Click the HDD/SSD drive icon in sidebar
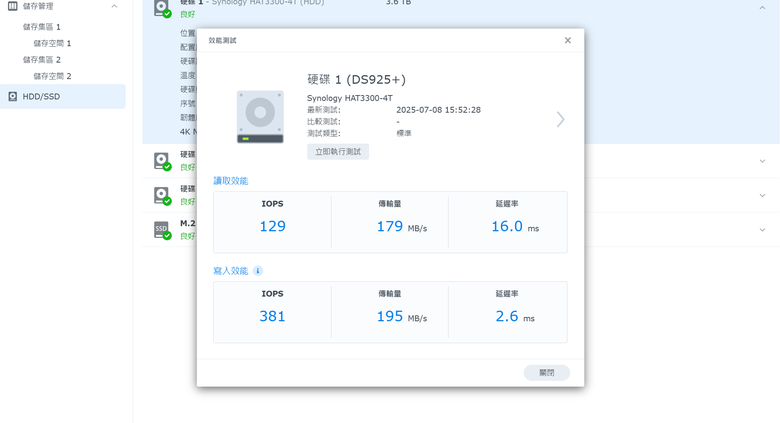This screenshot has height=423, width=780. pos(13,97)
